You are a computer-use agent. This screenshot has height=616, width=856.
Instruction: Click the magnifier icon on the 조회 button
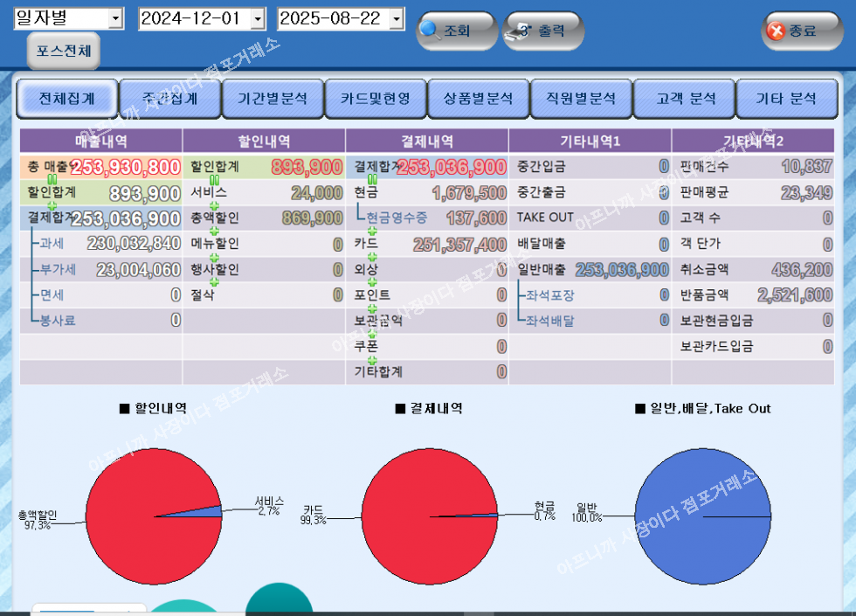(431, 30)
